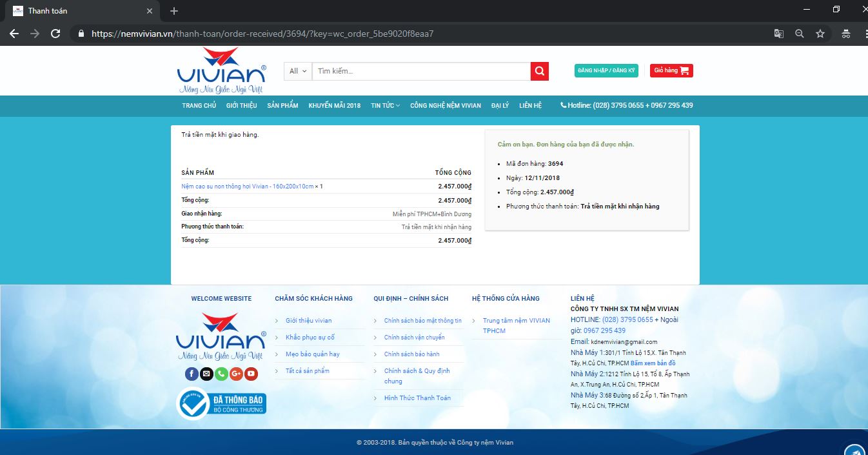Click the Đã thông báo Bộ Công Thương badge
Viewport: 868px width, 455px height.
(221, 403)
